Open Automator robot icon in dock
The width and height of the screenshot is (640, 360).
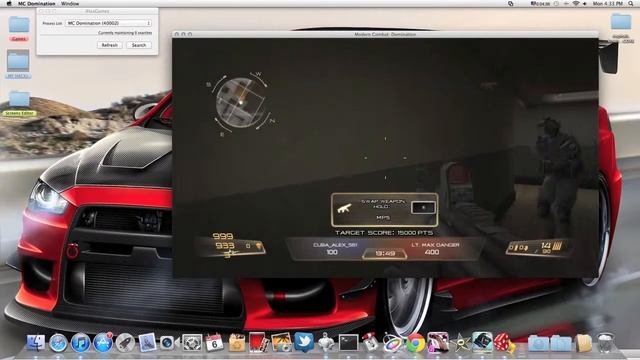326,342
